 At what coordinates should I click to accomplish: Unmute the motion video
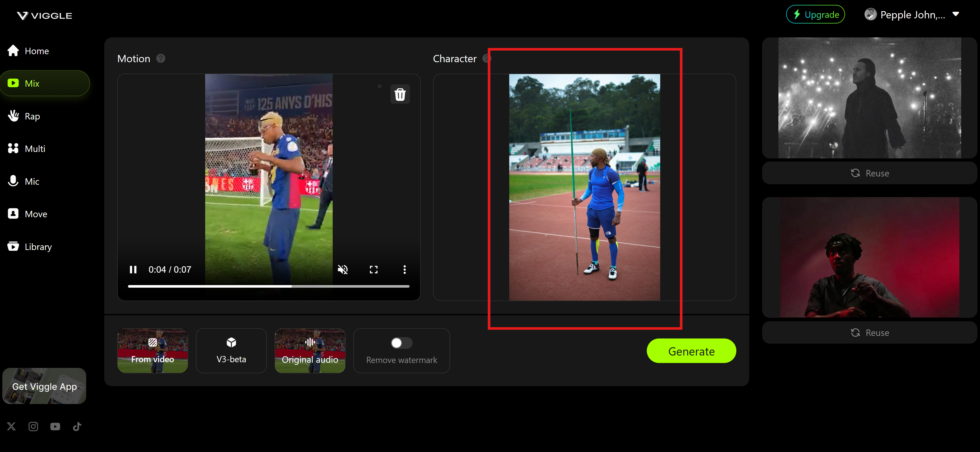(x=343, y=269)
